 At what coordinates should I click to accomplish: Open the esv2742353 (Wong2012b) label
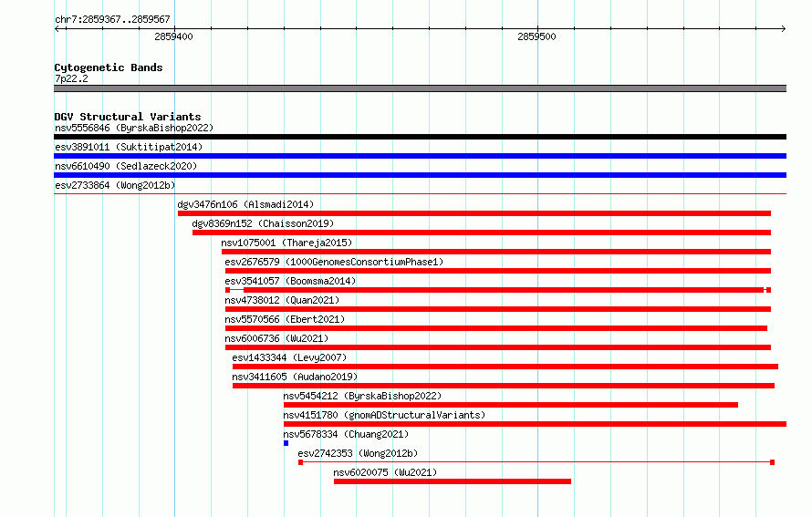click(x=358, y=453)
